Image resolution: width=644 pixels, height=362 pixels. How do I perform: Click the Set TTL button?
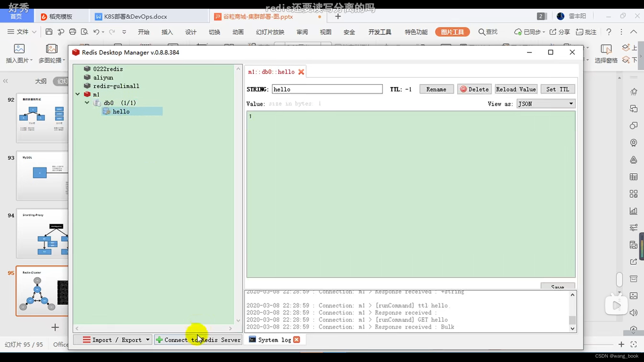pyautogui.click(x=557, y=89)
